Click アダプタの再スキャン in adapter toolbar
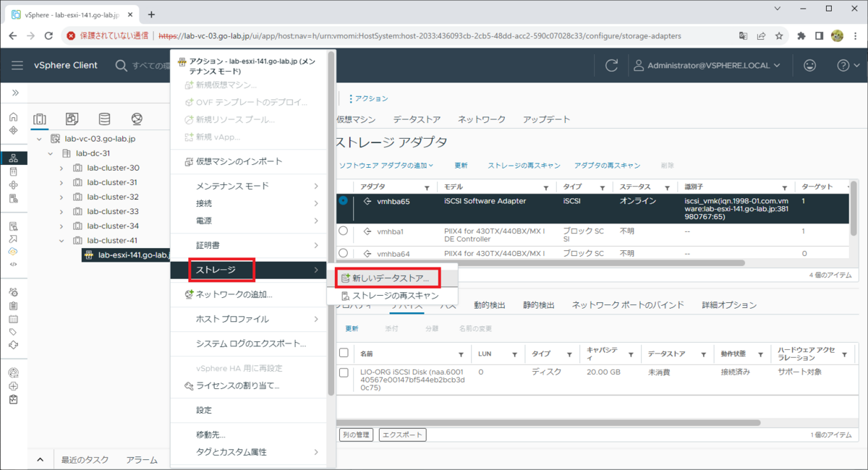 [608, 166]
